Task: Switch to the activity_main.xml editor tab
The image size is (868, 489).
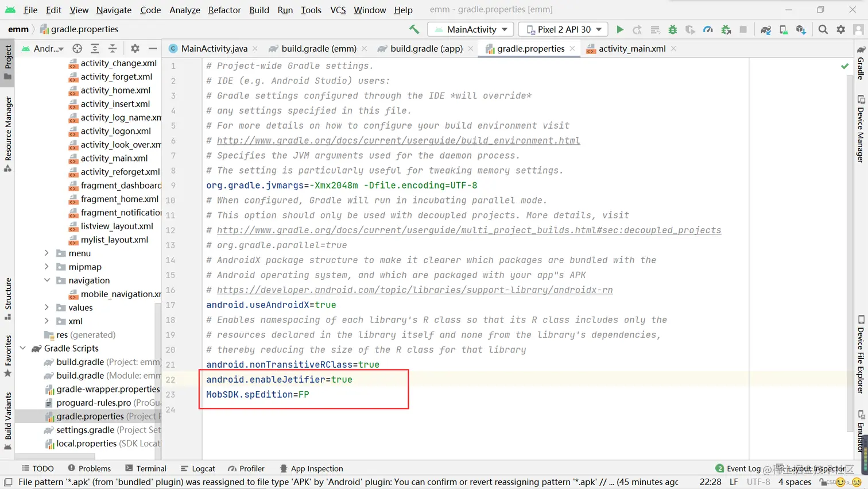Action: (632, 49)
